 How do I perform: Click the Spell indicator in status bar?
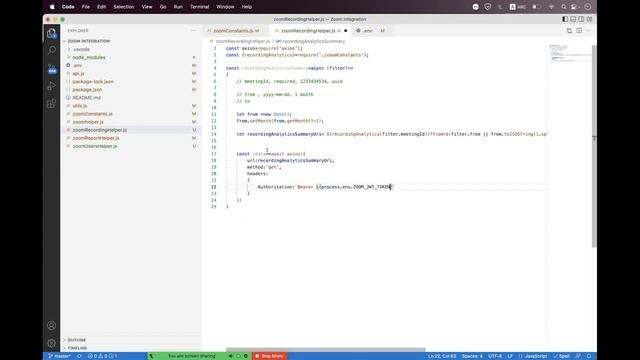coord(562,356)
